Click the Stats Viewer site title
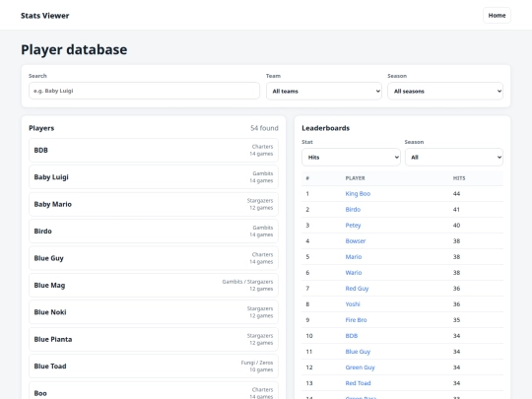The width and height of the screenshot is (532, 399). pyautogui.click(x=44, y=16)
